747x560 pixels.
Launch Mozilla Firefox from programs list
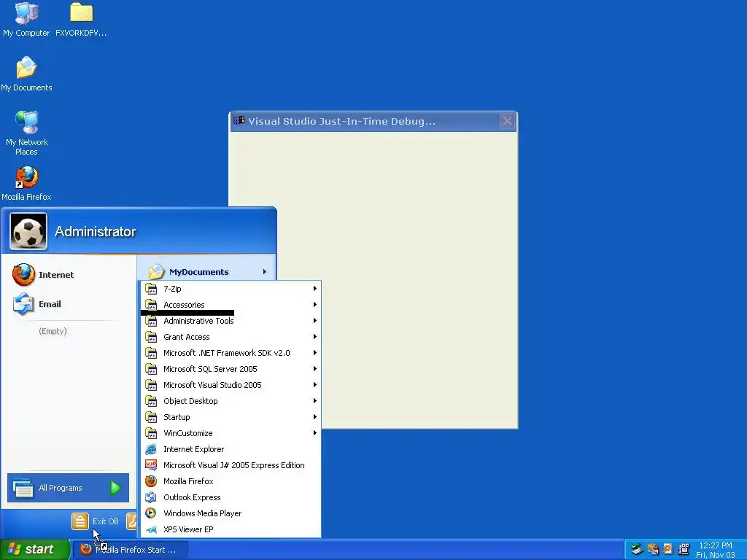tap(231, 481)
